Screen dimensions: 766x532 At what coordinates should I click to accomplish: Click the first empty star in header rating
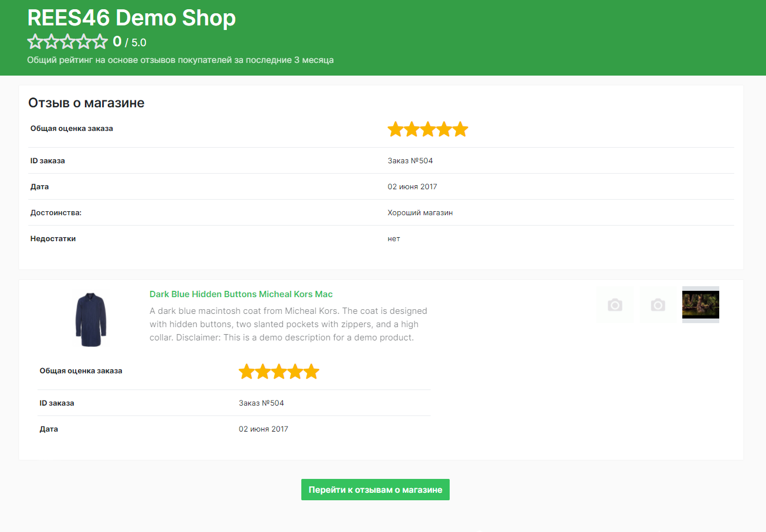pos(35,42)
